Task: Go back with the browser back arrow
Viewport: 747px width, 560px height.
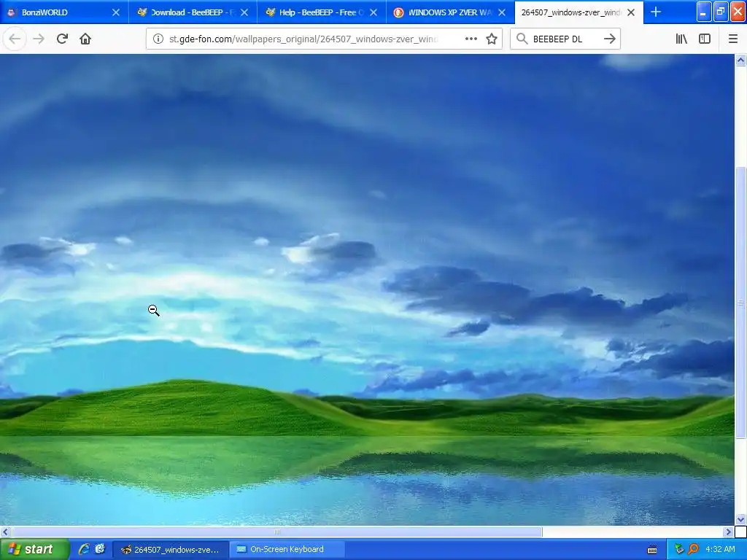Action: (x=15, y=39)
